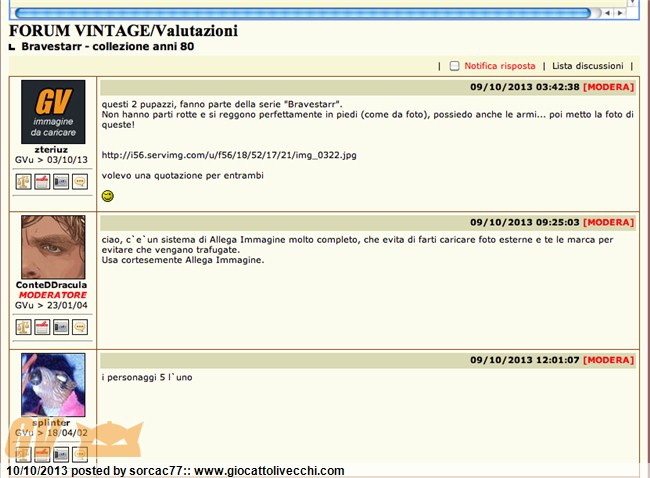Open Lista discussioni
Viewport: 650px width, 478px height.
(x=587, y=66)
